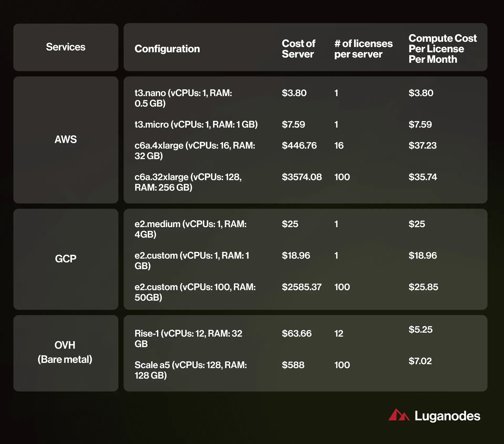The width and height of the screenshot is (504, 444).
Task: Click the Compute Cost Per License Per Month header
Action: pyautogui.click(x=443, y=49)
